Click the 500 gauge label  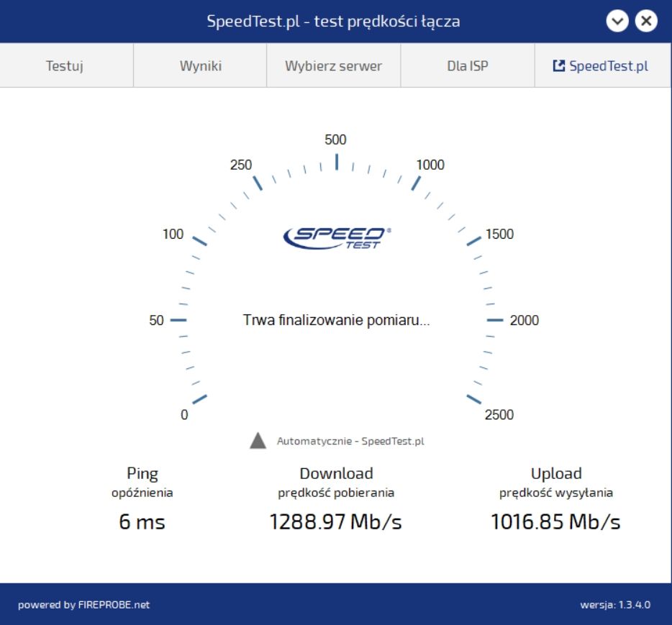point(335,140)
